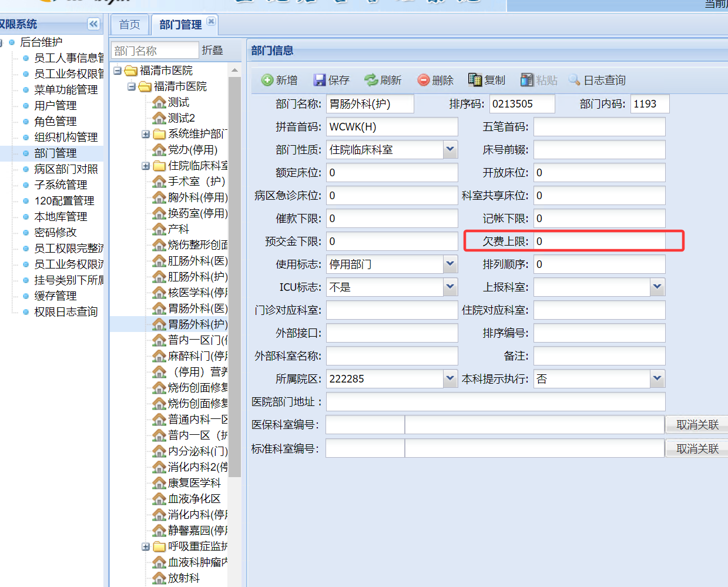The image size is (728, 587).
Task: Click bullet icon beside 角色管理
Action: click(26, 122)
